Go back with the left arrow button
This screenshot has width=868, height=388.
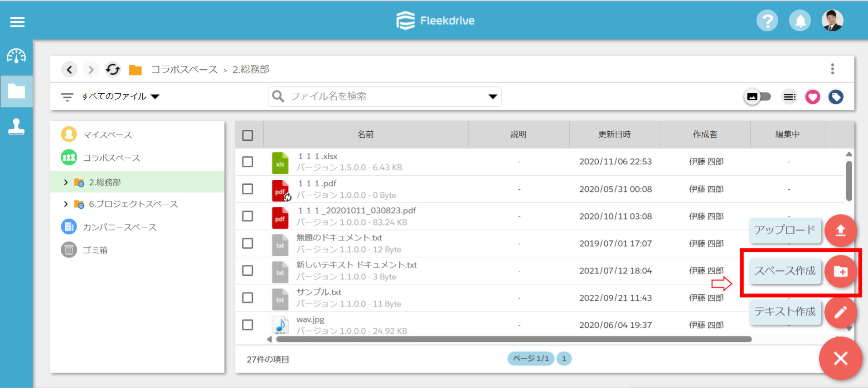point(69,69)
